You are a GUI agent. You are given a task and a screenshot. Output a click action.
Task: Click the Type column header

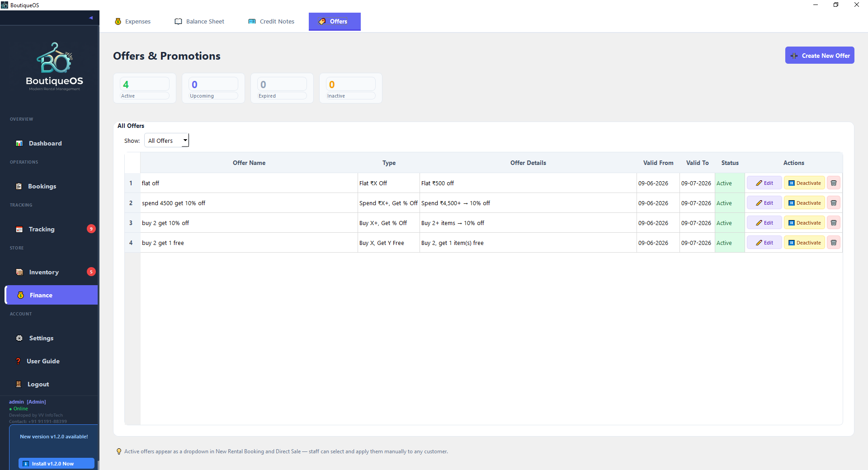[389, 163]
